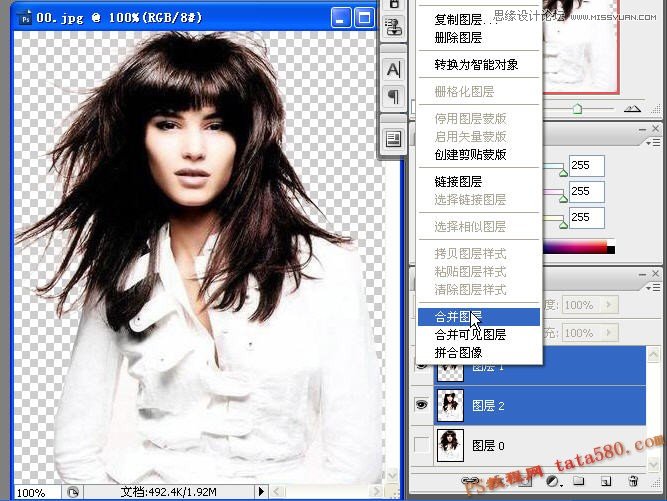Open the opacity 100% slider arrow
This screenshot has height=501, width=667.
point(609,305)
